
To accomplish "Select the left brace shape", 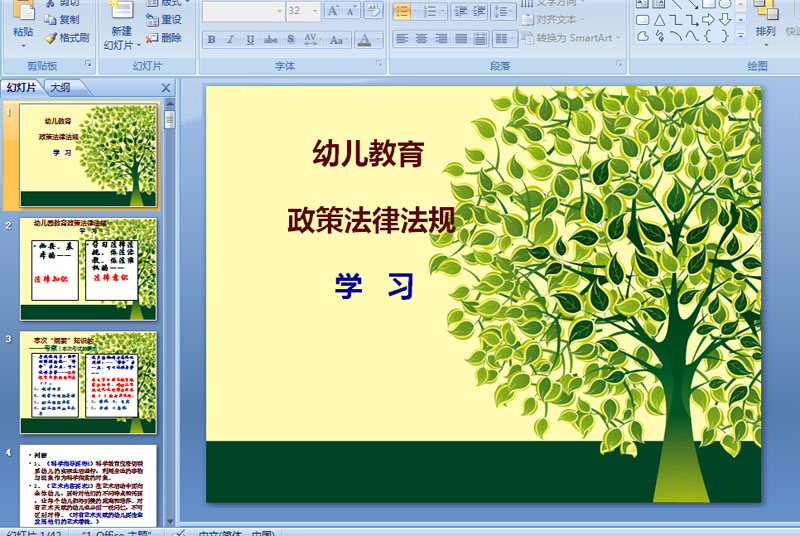I will [708, 36].
